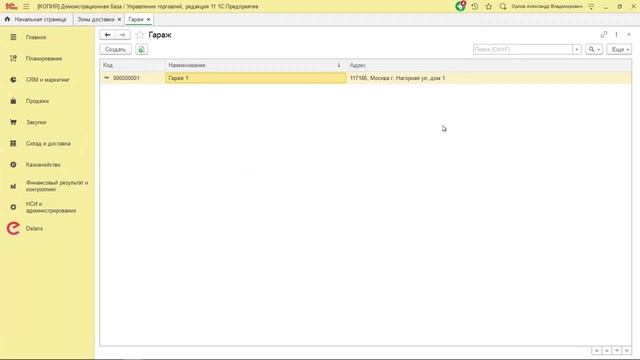Open notifications center bell icon
640x360 pixels.
click(x=460, y=6)
